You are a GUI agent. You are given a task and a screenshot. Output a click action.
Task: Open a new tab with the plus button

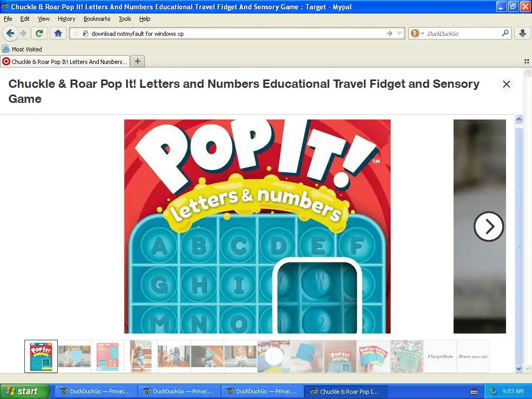137,61
